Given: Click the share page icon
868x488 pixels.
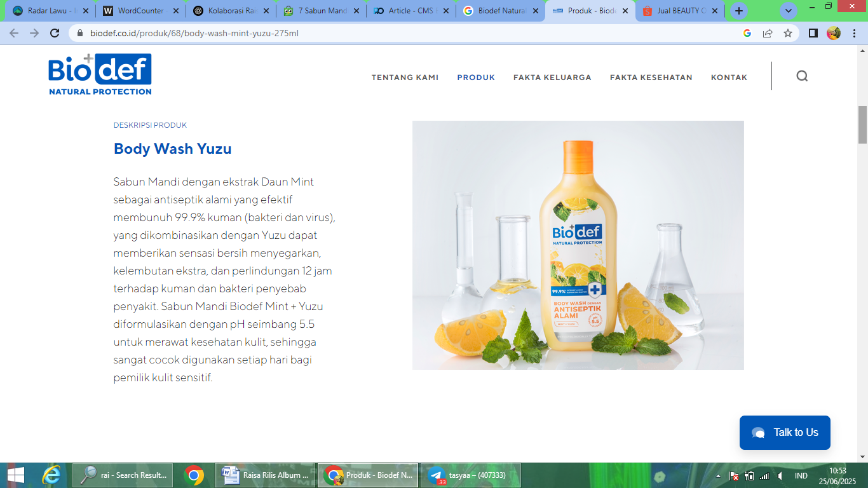Looking at the screenshot, I should [x=768, y=33].
